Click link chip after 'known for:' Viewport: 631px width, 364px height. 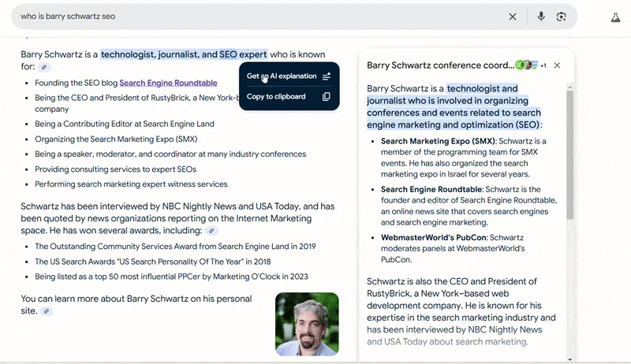pos(44,67)
